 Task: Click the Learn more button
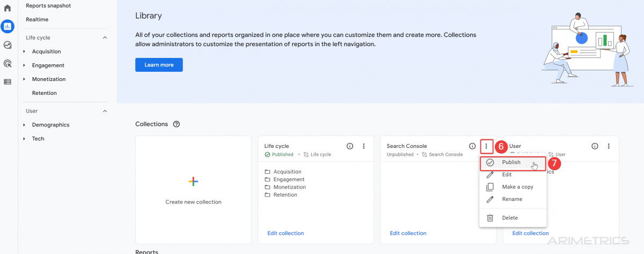point(159,65)
